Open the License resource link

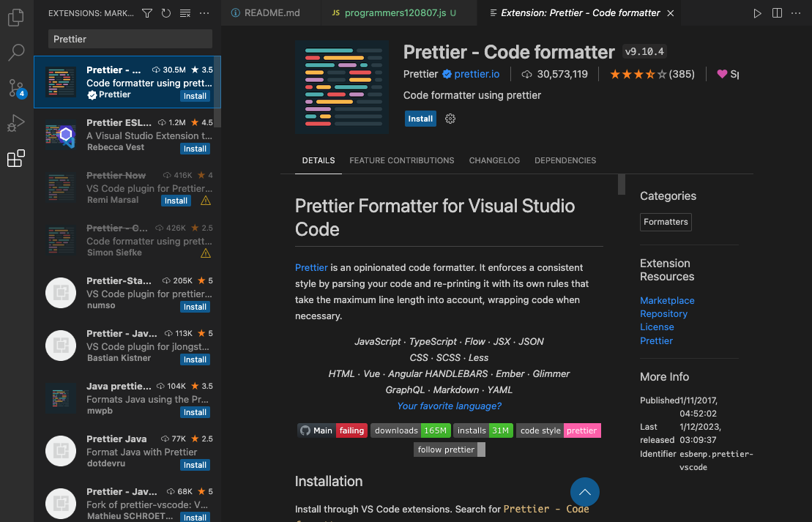coord(657,327)
